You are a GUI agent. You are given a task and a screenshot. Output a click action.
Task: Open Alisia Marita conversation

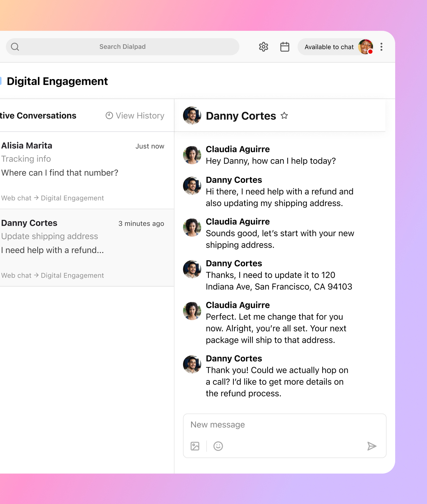click(87, 170)
